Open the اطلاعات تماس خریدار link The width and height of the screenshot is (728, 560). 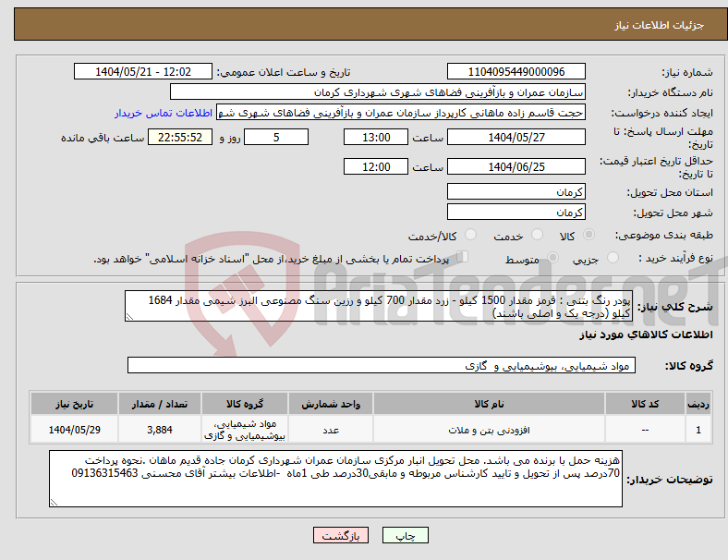click(164, 113)
